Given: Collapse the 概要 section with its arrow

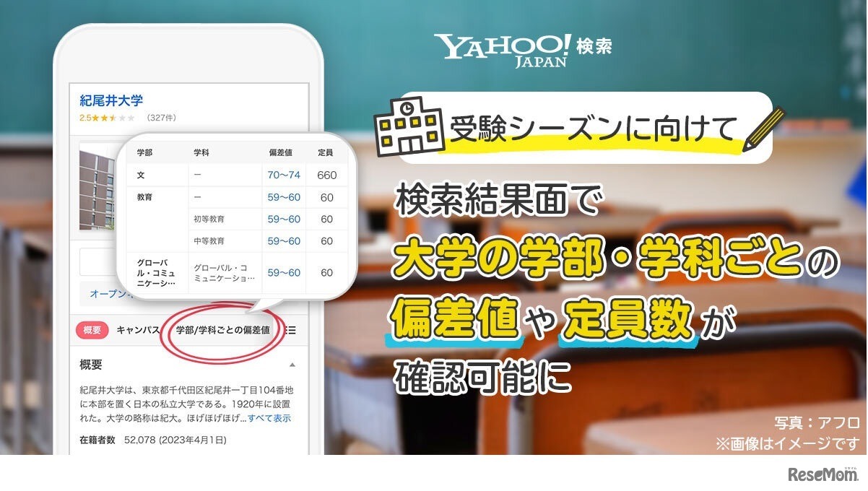Looking at the screenshot, I should coord(292,363).
